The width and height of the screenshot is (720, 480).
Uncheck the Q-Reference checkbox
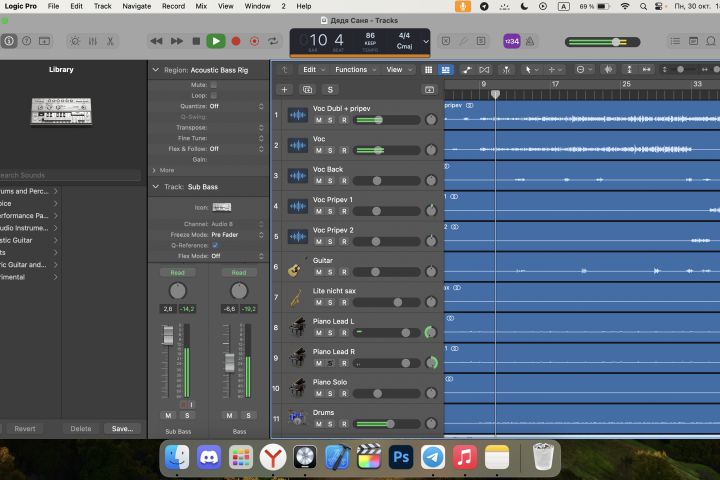[215, 245]
